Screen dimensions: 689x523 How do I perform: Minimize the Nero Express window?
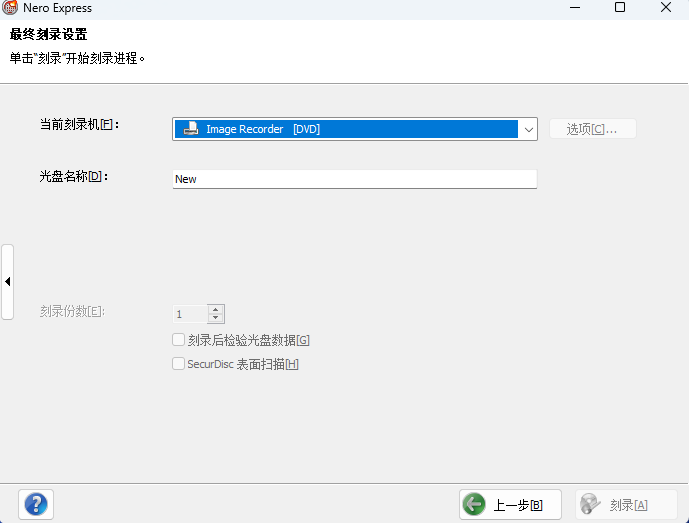click(574, 8)
